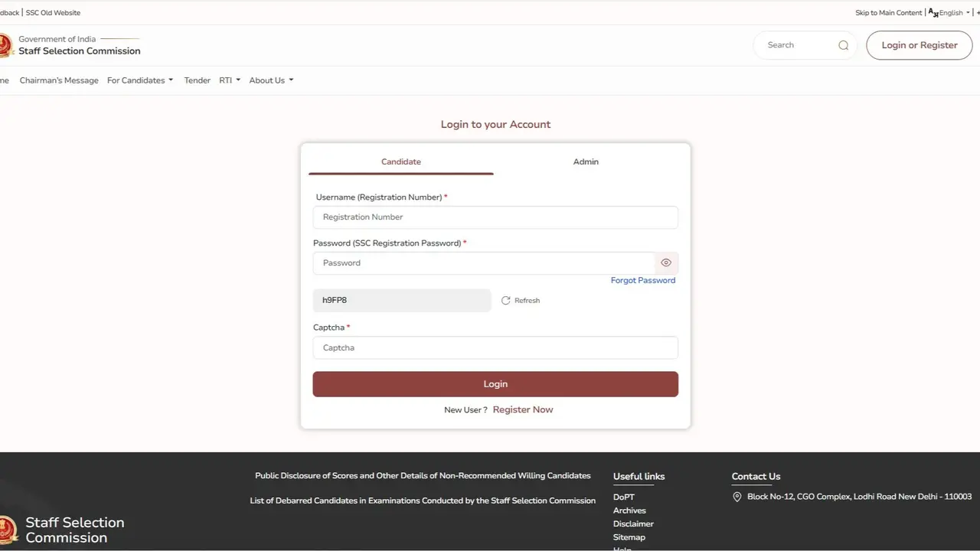Click the font size accessibility icon near English
This screenshot has height=551, width=980.
(x=932, y=12)
